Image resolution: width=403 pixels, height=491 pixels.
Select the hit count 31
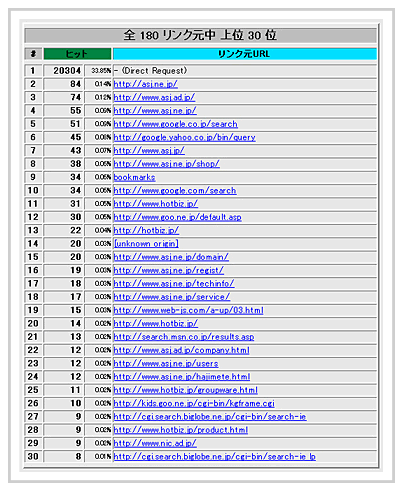click(x=76, y=204)
